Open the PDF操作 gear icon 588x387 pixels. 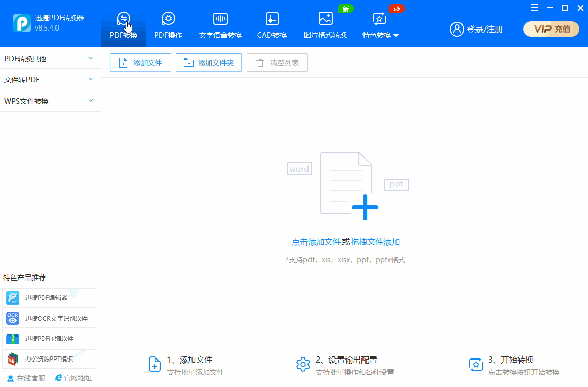pos(168,19)
